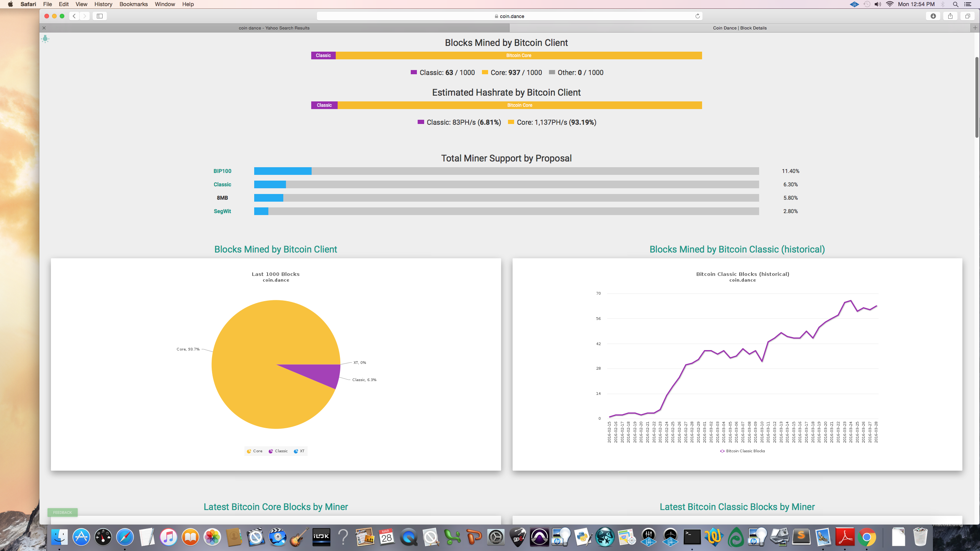Toggle the Safari sidebar button
Image resolution: width=980 pixels, height=551 pixels.
point(100,16)
